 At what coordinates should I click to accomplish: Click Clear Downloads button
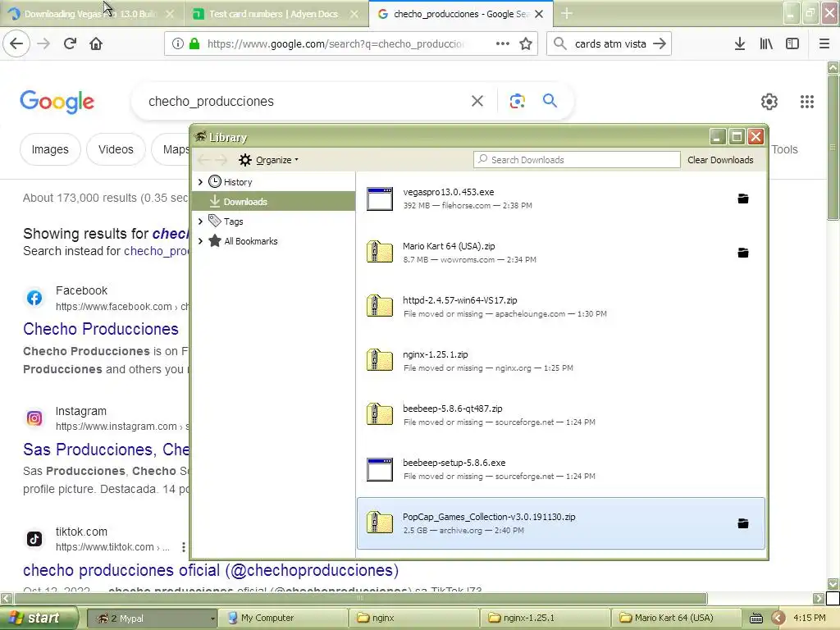720,160
